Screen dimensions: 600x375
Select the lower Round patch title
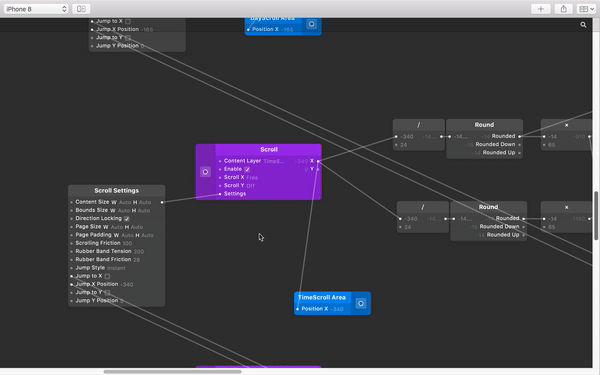(488, 207)
